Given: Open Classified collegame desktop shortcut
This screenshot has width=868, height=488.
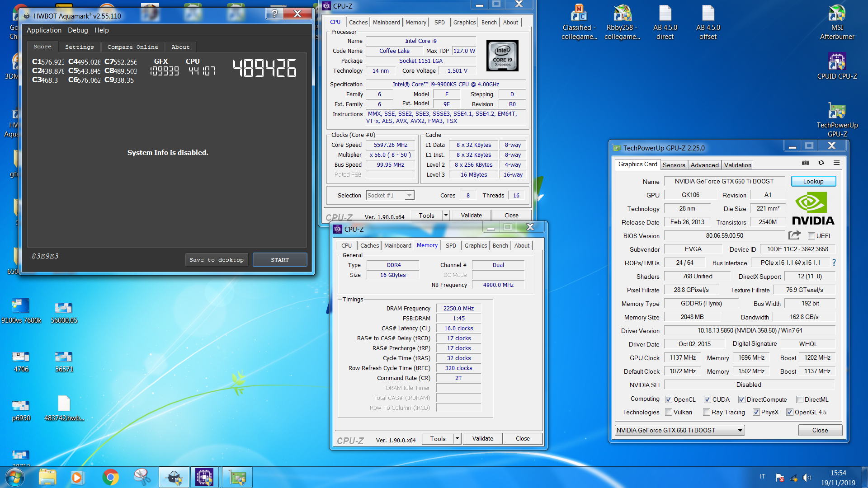Looking at the screenshot, I should click(x=579, y=22).
